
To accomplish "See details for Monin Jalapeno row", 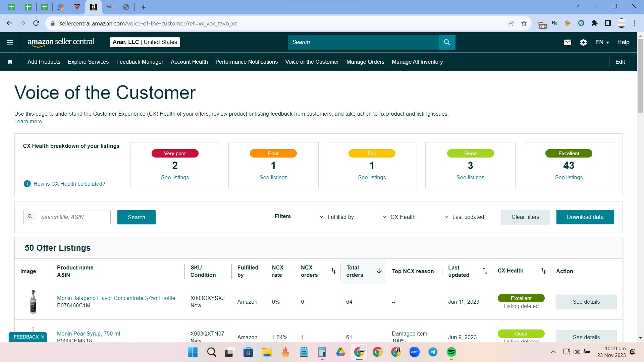I will point(586,302).
